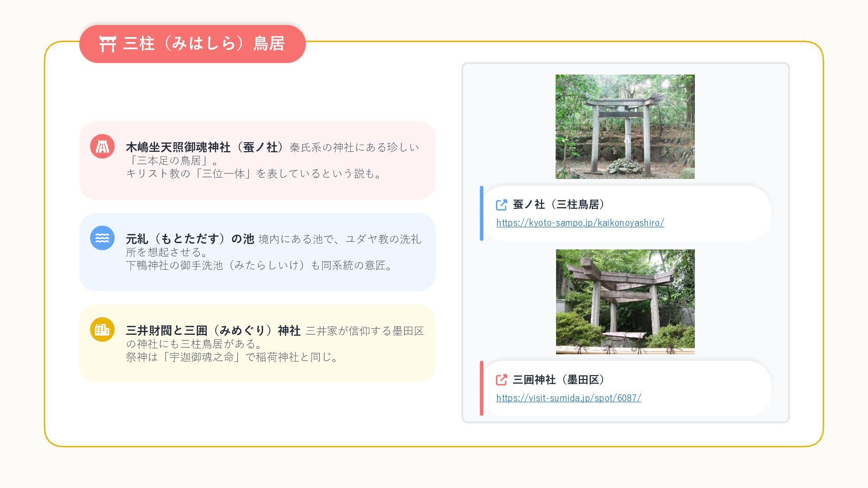Click the red external link icon
Image resolution: width=868 pixels, height=488 pixels.
501,380
